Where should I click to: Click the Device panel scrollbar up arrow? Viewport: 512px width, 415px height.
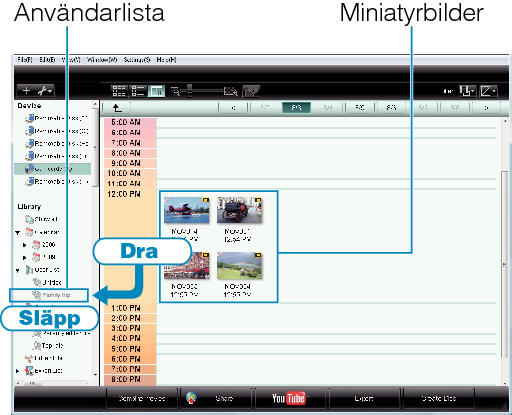(x=95, y=104)
